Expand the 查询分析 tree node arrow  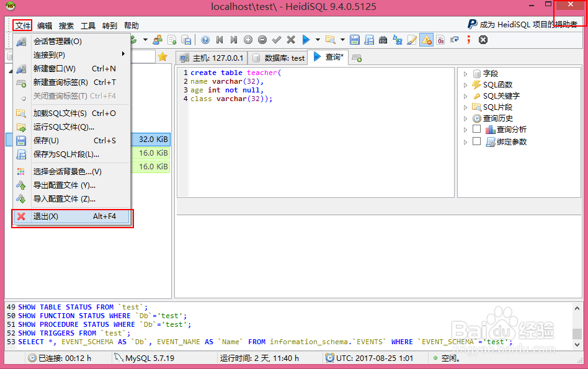pos(465,130)
